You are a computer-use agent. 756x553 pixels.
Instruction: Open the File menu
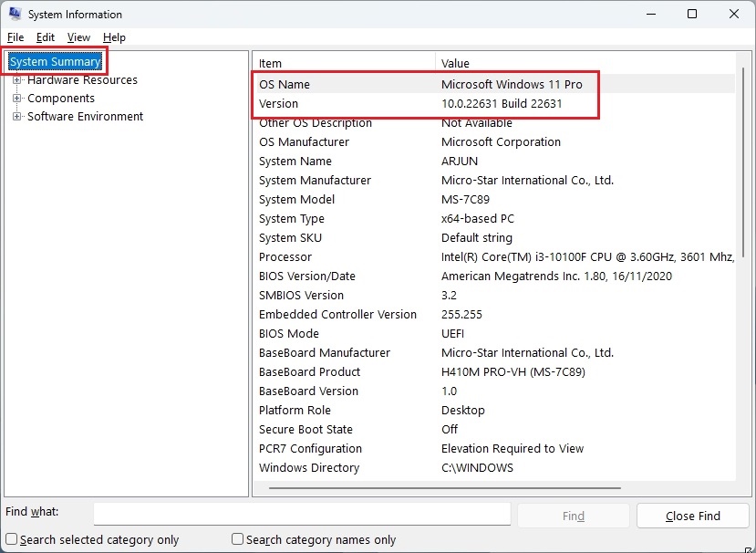[x=15, y=37]
